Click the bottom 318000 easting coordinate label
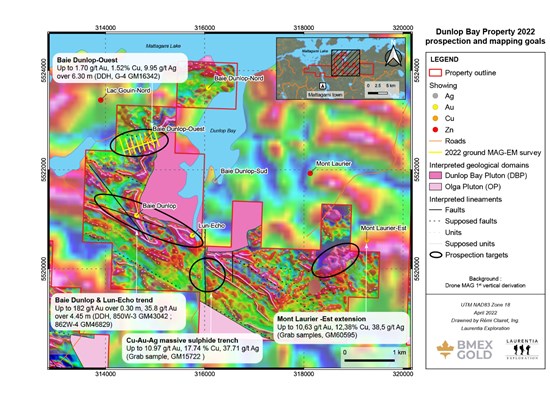This screenshot has width=550, height=413. (303, 374)
